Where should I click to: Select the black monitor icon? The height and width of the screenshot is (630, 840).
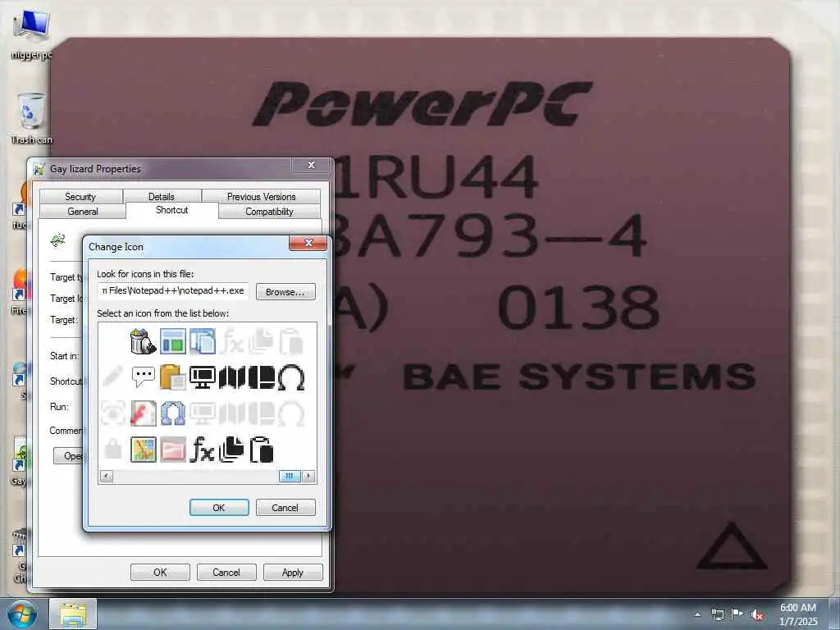click(202, 377)
